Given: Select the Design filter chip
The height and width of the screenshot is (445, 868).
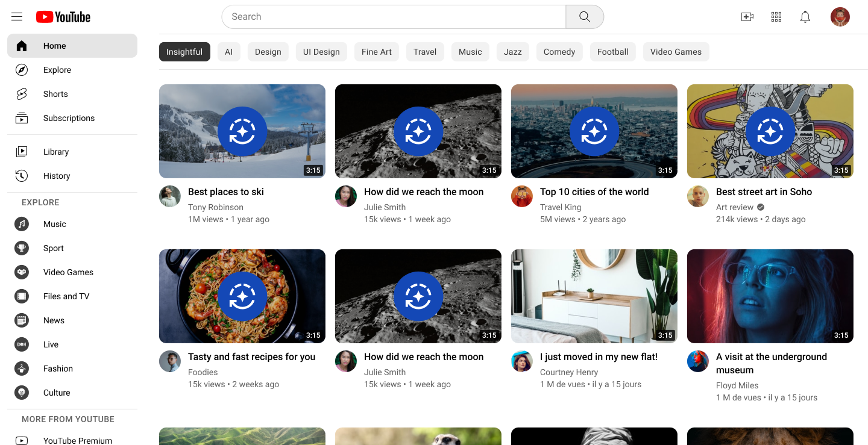Looking at the screenshot, I should coord(268,52).
